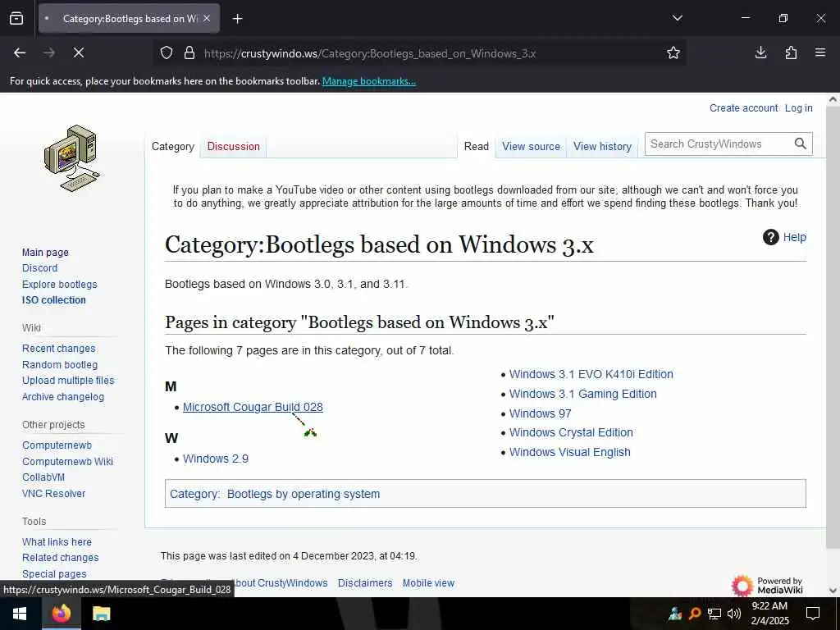Open Computernewb link
Viewport: 840px width, 630px height.
pos(57,445)
